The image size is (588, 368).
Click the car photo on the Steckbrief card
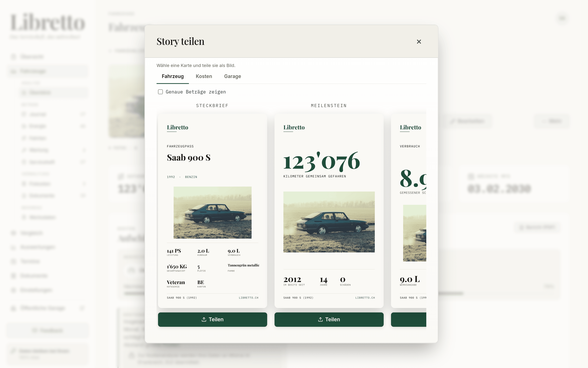coord(212,213)
